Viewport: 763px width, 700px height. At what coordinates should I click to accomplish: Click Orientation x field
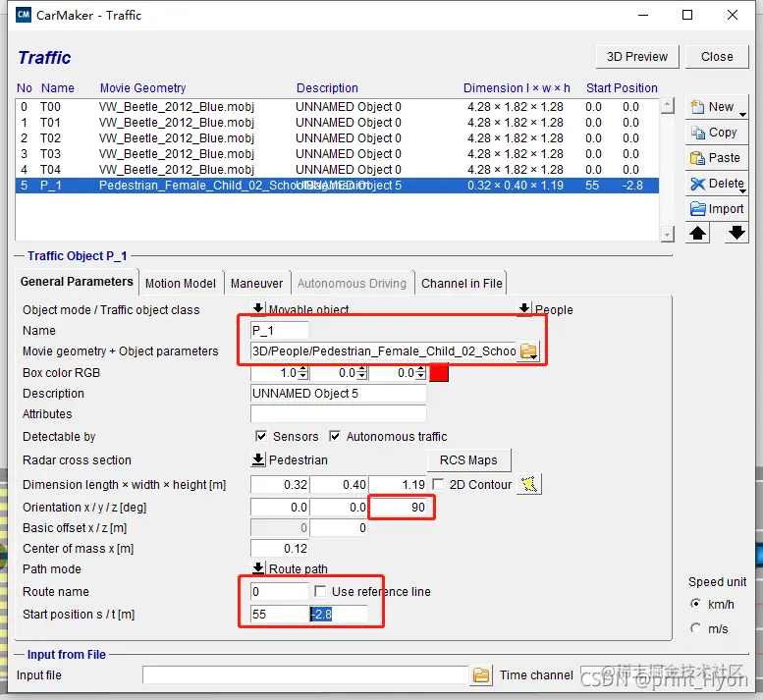click(280, 508)
